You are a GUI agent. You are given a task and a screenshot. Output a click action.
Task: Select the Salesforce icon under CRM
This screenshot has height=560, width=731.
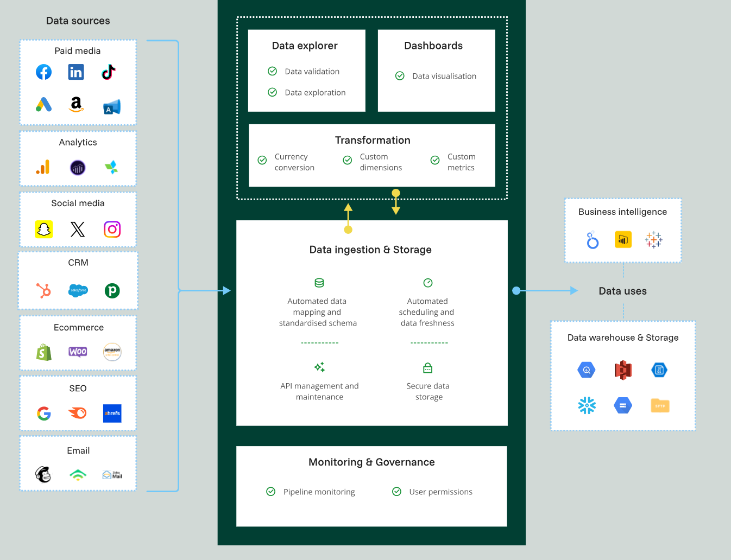point(78,290)
